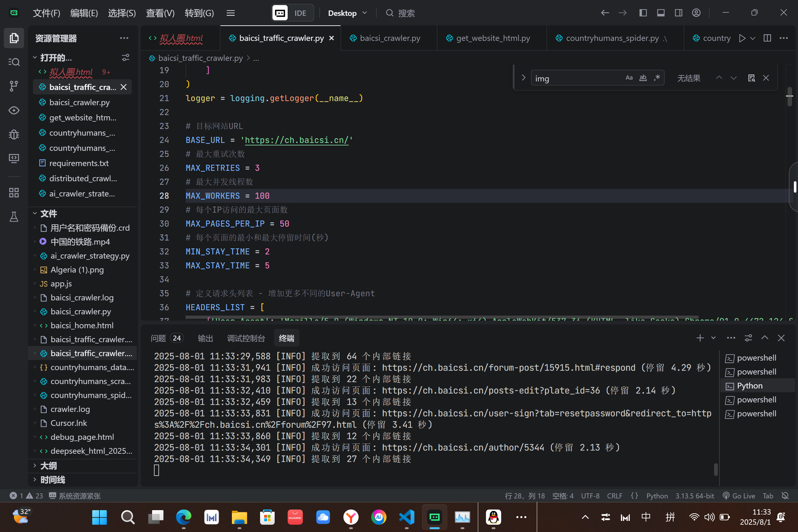
Task: Click the search box in the title bar
Action: pyautogui.click(x=400, y=13)
